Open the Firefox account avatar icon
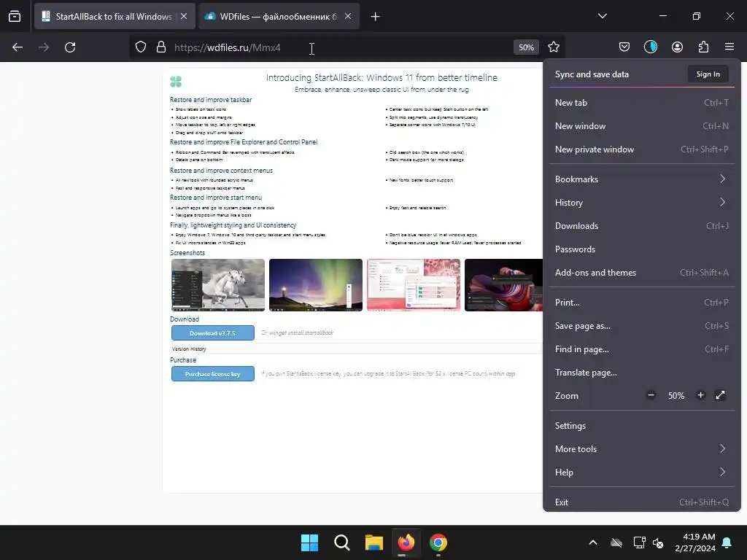The image size is (747, 560). tap(677, 47)
